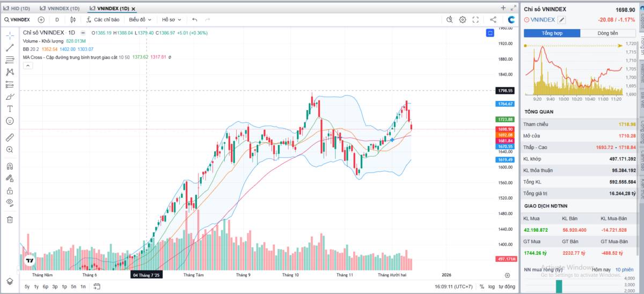Set time range to 1y

(x=36, y=287)
